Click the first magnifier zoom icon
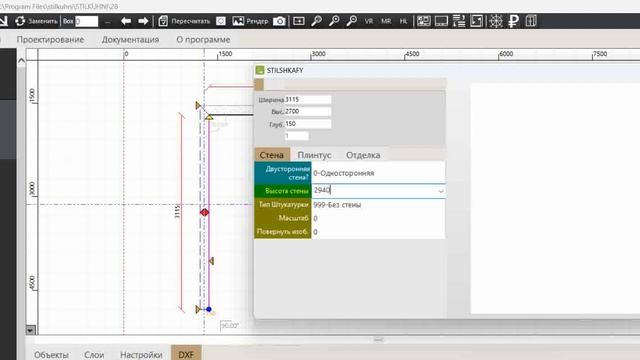The width and height of the screenshot is (640, 360). tap(316, 21)
